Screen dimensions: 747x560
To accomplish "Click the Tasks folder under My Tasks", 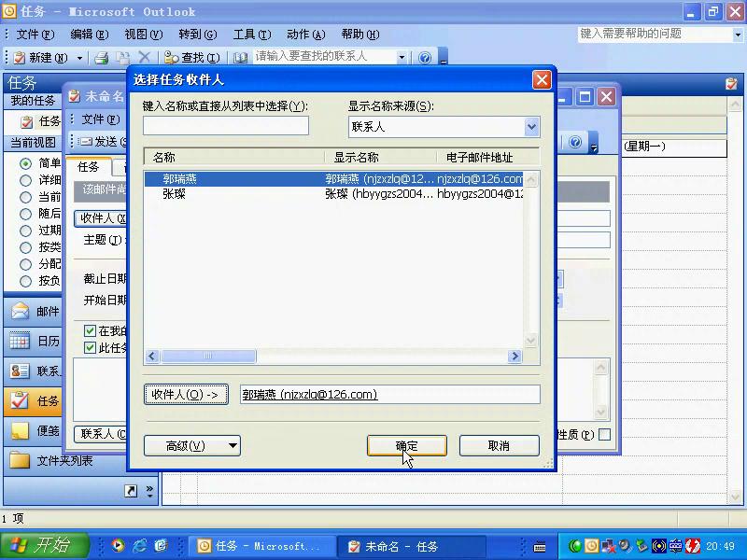I will click(41, 121).
